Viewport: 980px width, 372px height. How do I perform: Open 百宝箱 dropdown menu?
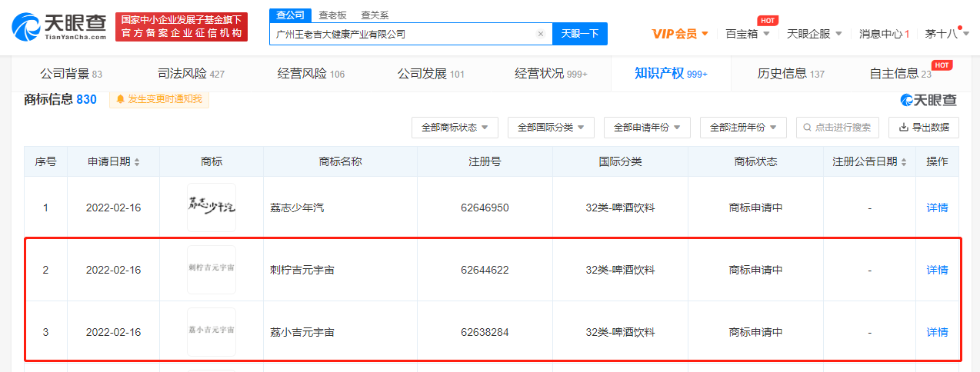click(x=748, y=34)
